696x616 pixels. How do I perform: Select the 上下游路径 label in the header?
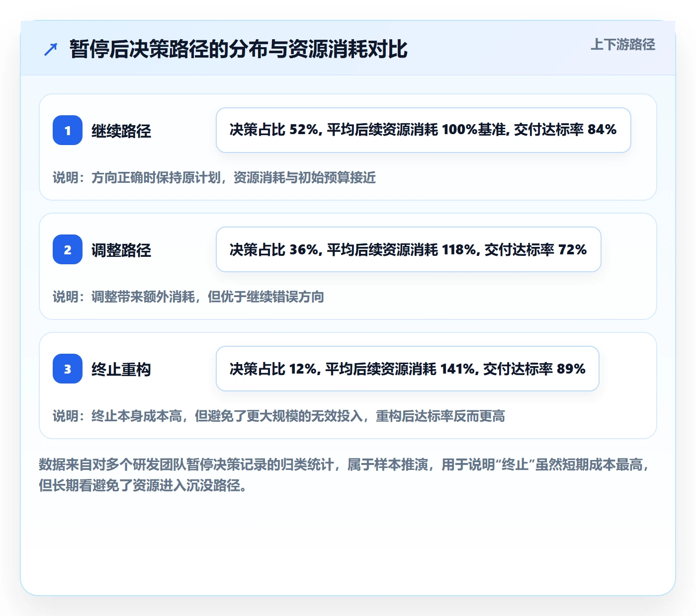click(x=623, y=45)
